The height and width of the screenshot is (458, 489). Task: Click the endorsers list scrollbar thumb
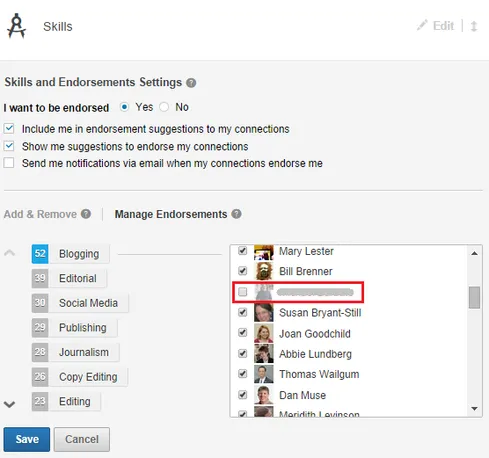[x=475, y=297]
